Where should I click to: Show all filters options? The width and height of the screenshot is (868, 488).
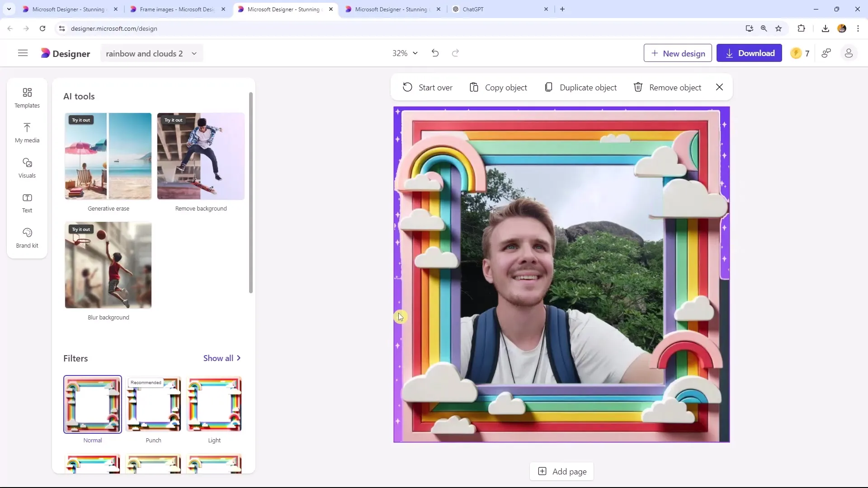(222, 358)
